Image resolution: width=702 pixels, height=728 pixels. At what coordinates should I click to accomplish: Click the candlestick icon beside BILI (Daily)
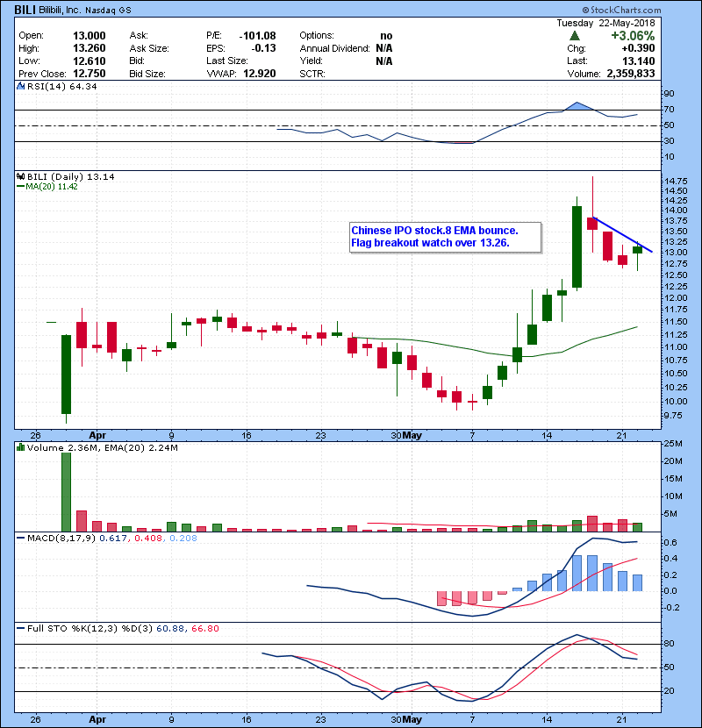click(20, 176)
